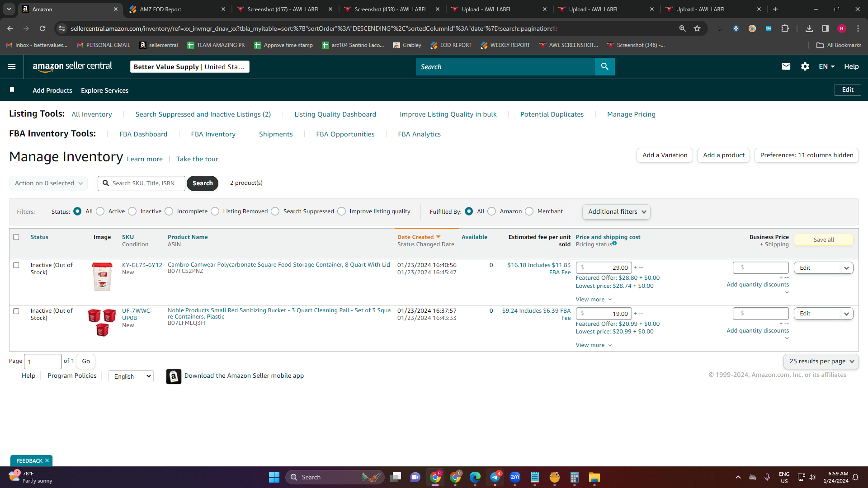Image resolution: width=868 pixels, height=488 pixels.
Task: Bookmark this page with the star icon
Action: click(697, 28)
